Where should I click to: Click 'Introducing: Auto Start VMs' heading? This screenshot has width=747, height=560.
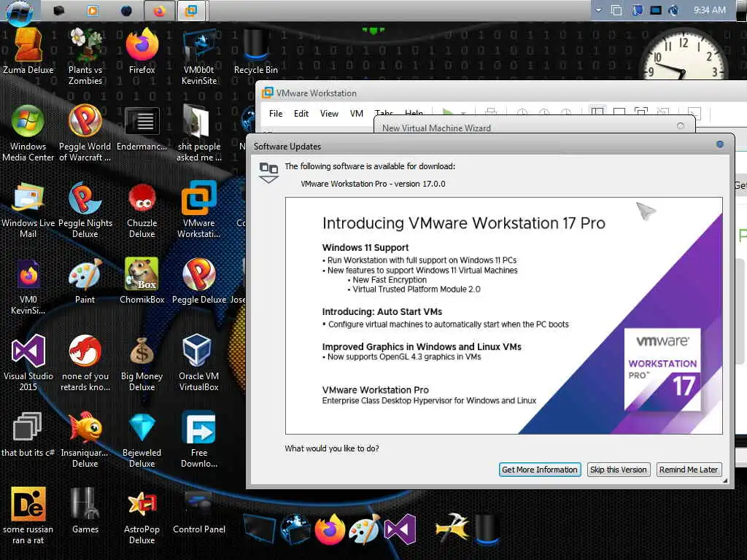(x=382, y=312)
